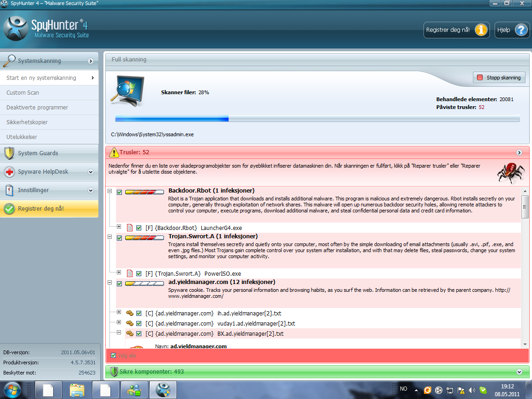Uncheck the vuday1.ad.yieldmanager[2].txt checkbox
Screen dimensions: 532x399
point(139,323)
